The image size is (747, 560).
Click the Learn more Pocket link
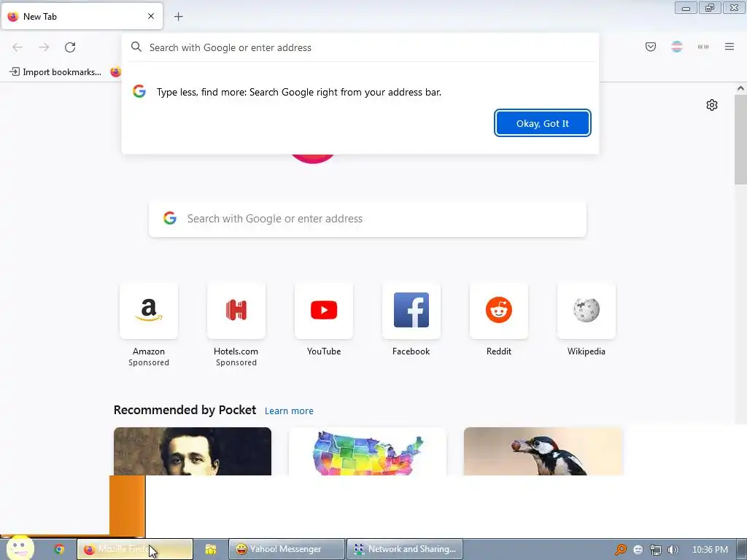(289, 411)
